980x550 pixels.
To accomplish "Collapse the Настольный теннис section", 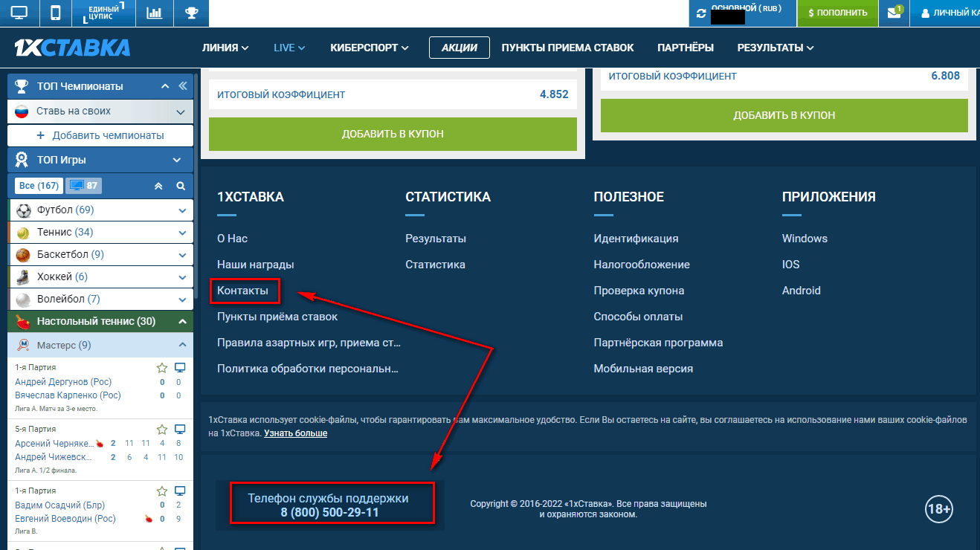I will tap(182, 322).
